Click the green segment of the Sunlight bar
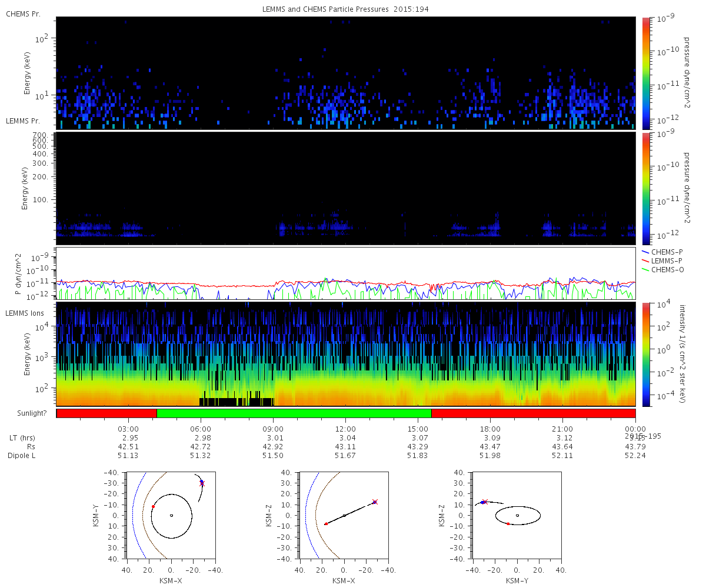The image size is (706, 588). [294, 413]
